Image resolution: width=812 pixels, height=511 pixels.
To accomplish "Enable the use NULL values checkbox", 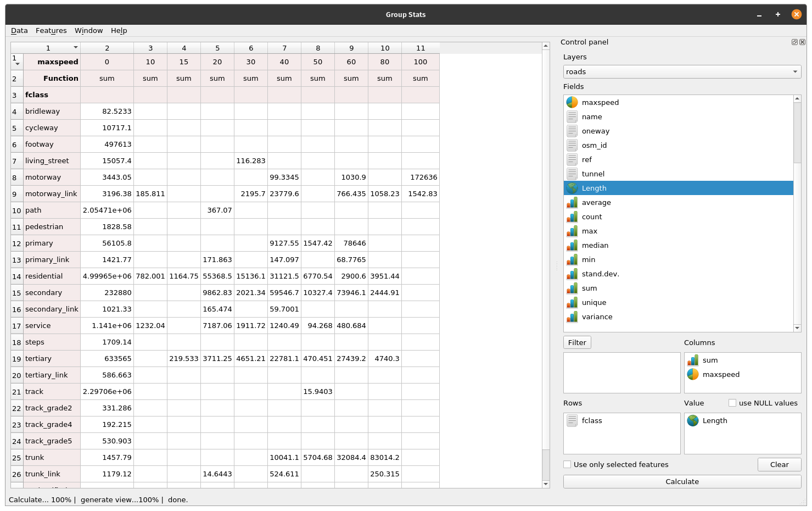I will click(732, 403).
